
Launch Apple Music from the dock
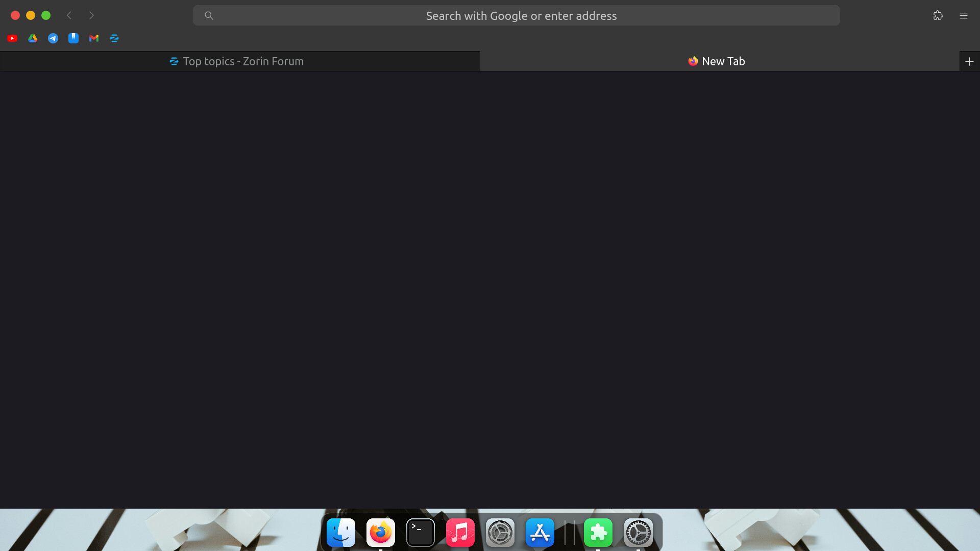[459, 532]
